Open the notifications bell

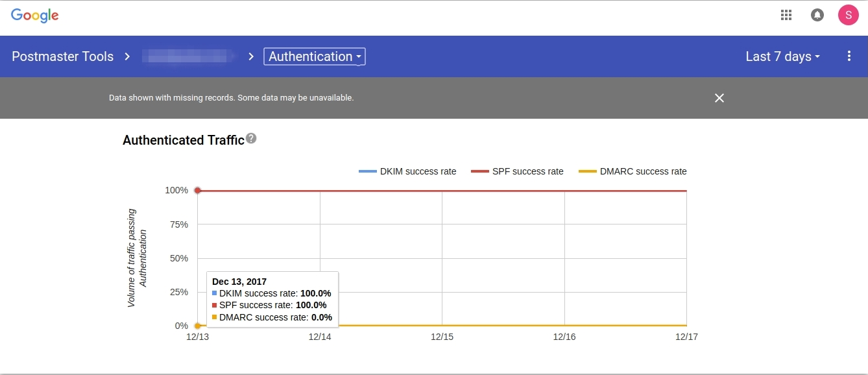[x=817, y=15]
